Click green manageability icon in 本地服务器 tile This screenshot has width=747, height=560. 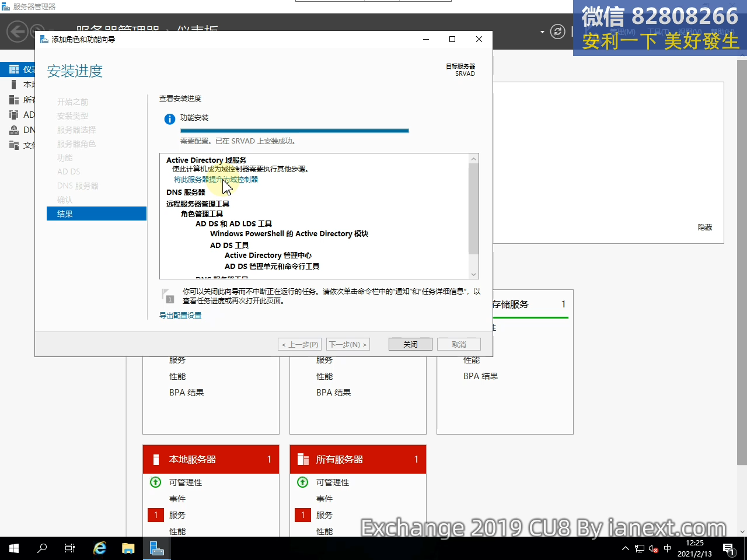(156, 482)
